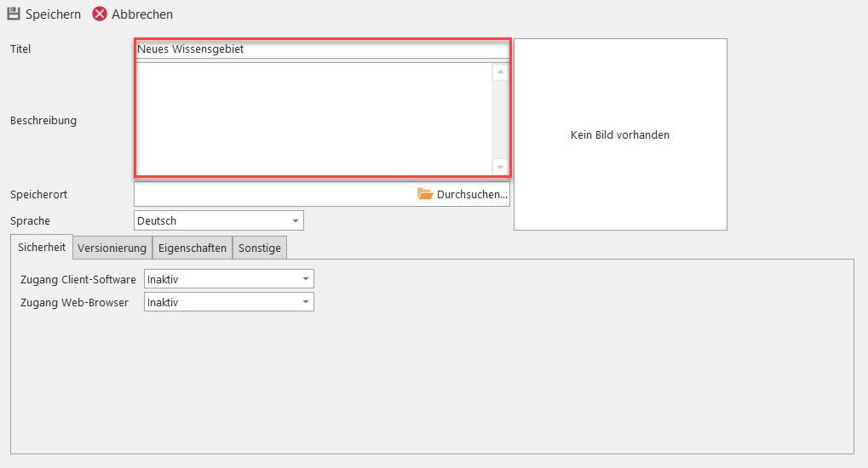Click the description scrollbar track

500,119
